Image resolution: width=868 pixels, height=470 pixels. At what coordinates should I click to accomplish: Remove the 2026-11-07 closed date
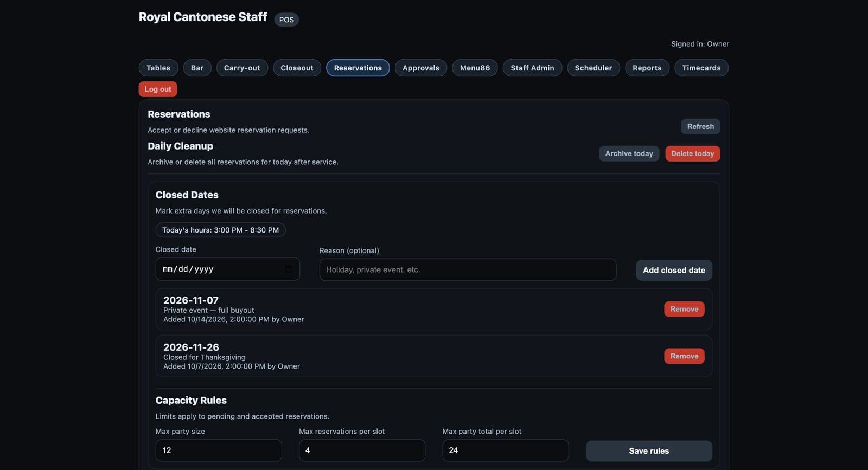coord(684,309)
